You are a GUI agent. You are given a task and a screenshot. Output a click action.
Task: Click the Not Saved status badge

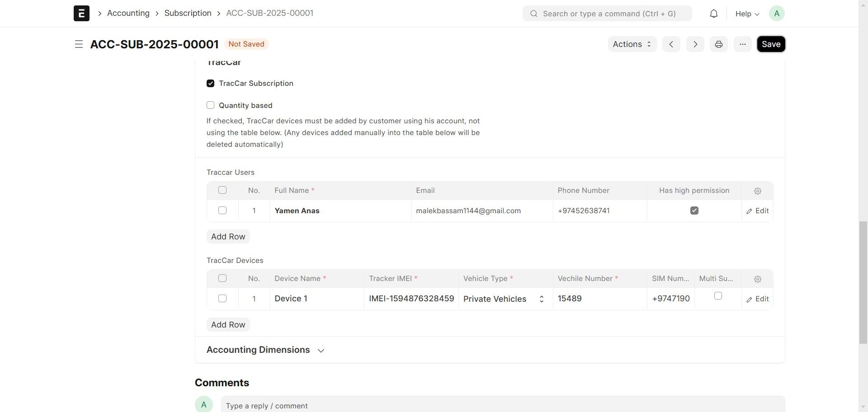[x=246, y=44]
